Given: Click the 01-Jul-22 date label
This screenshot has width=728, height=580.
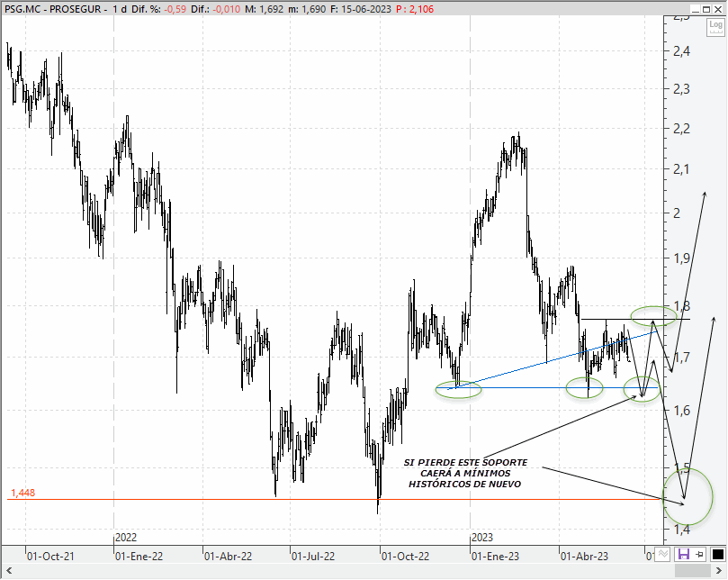Looking at the screenshot, I should click(x=313, y=557).
